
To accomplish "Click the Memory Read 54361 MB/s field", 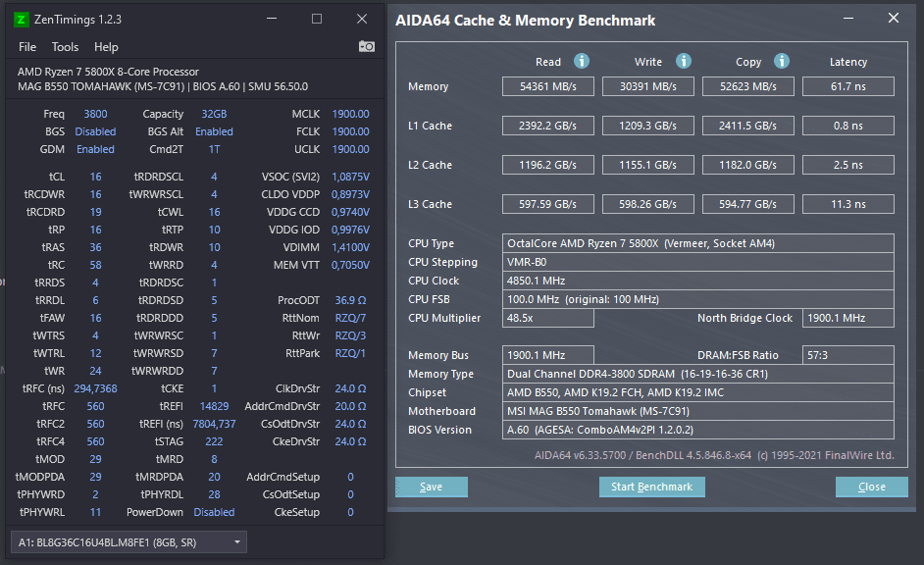I will (548, 86).
